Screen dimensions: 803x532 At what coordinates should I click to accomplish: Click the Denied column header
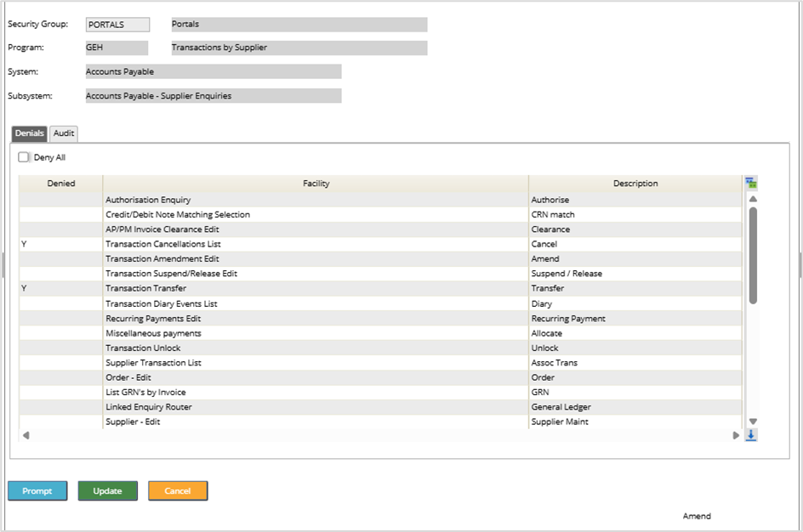click(61, 184)
